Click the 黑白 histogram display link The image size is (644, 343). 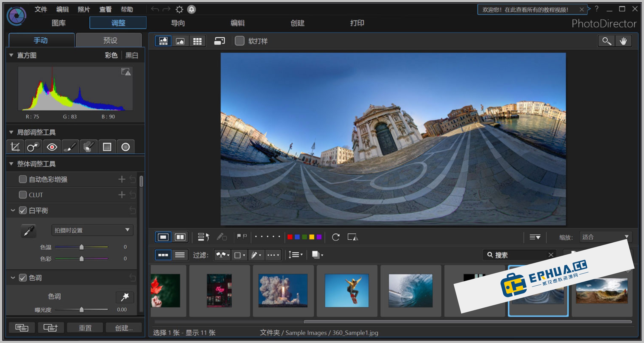(x=132, y=55)
